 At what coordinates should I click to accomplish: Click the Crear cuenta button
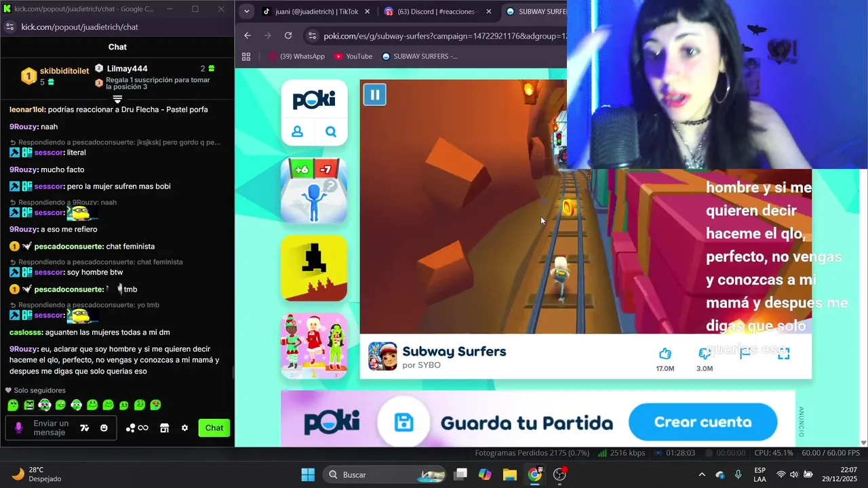(x=703, y=422)
